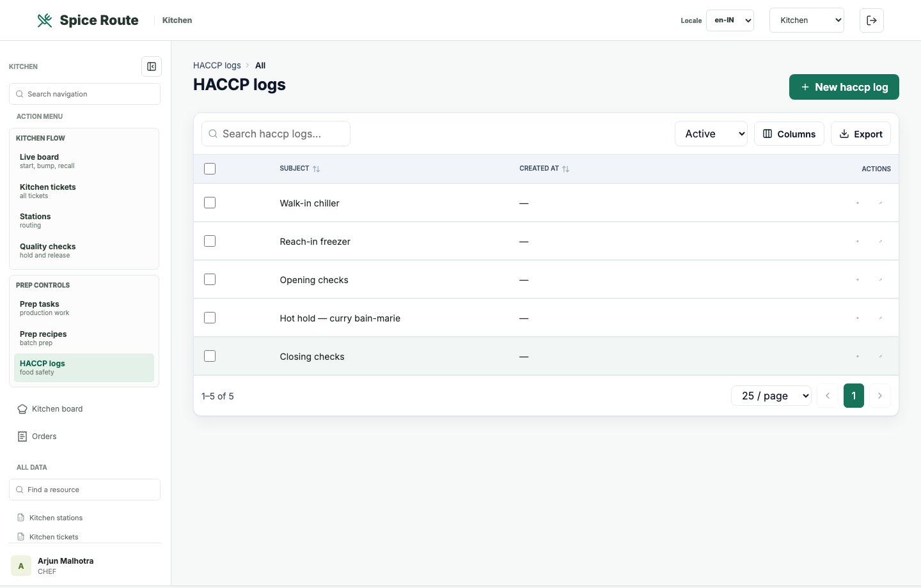Tick the select-all checkbox in the table header

(x=210, y=169)
